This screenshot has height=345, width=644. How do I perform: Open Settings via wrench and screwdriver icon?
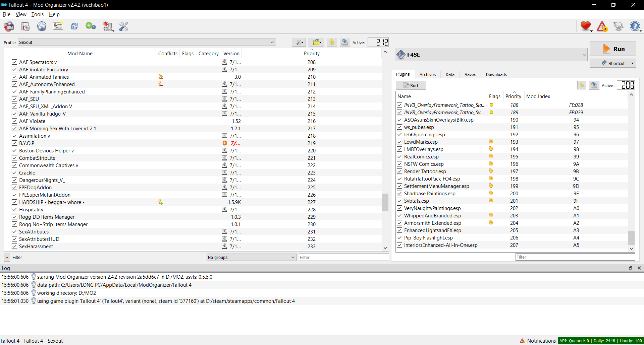click(x=124, y=26)
